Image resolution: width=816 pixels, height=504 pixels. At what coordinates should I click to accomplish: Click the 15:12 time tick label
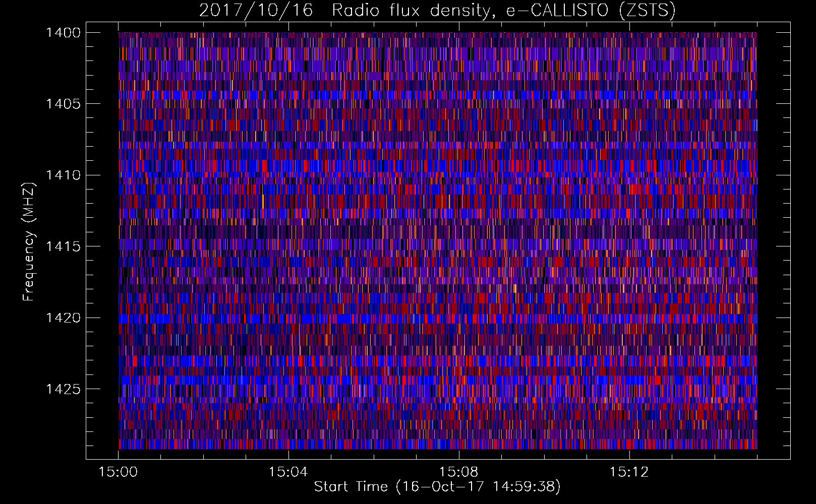pos(629,472)
